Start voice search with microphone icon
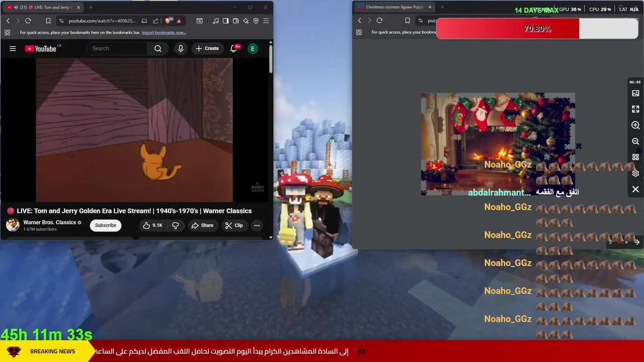The width and height of the screenshot is (644, 362). pyautogui.click(x=181, y=48)
